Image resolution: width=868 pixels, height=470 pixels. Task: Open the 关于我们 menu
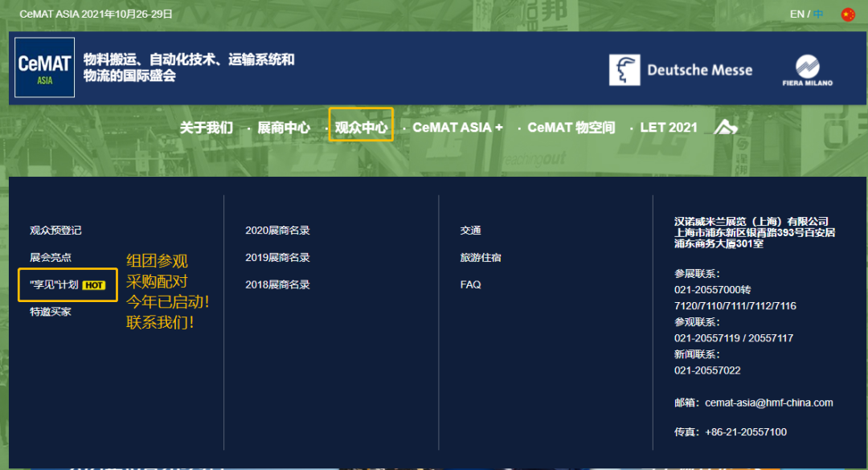[206, 128]
